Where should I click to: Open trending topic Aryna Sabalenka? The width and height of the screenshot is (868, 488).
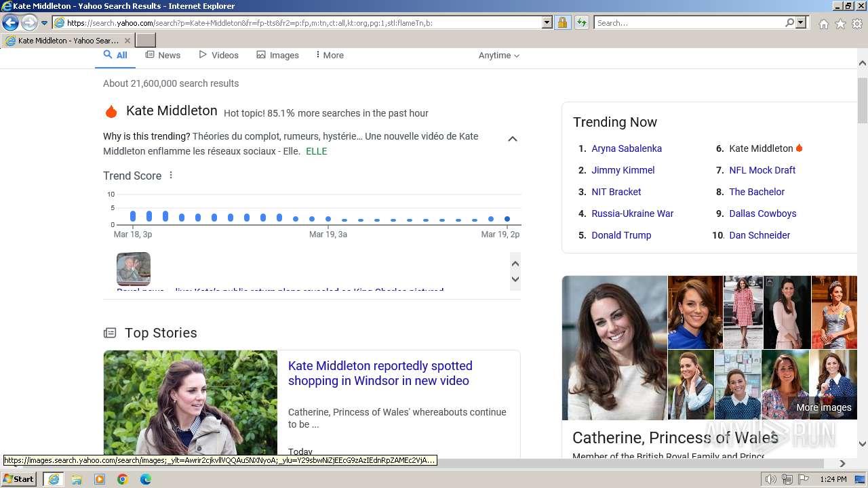coord(627,148)
